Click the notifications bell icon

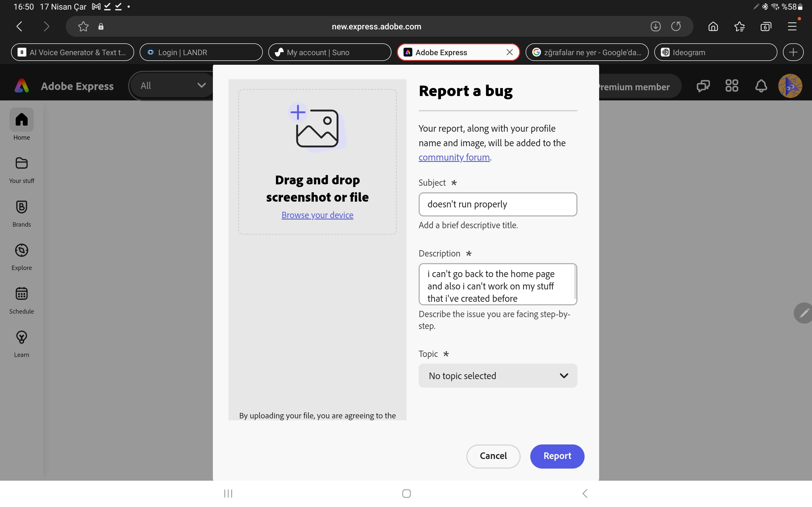tap(761, 86)
